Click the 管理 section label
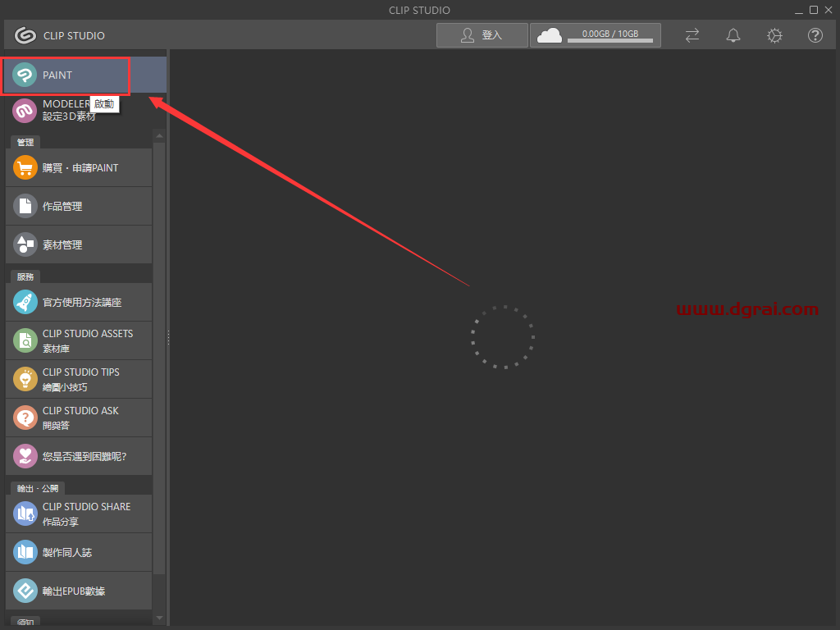The image size is (840, 630). 25,142
